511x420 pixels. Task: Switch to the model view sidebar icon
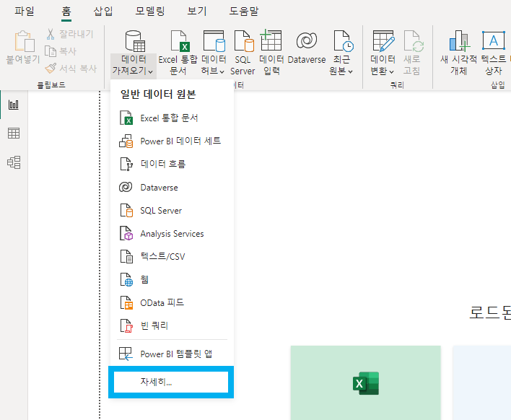point(14,162)
